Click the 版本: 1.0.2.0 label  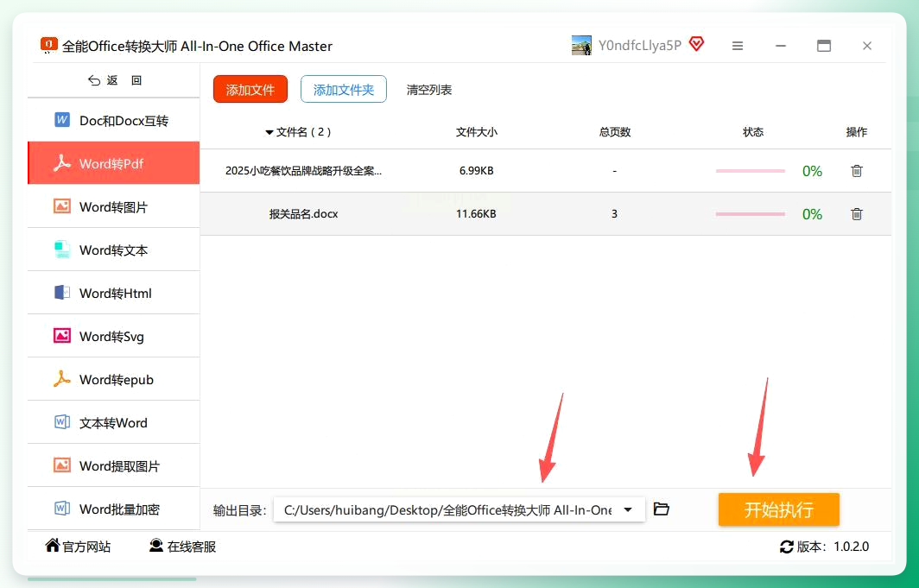click(833, 547)
